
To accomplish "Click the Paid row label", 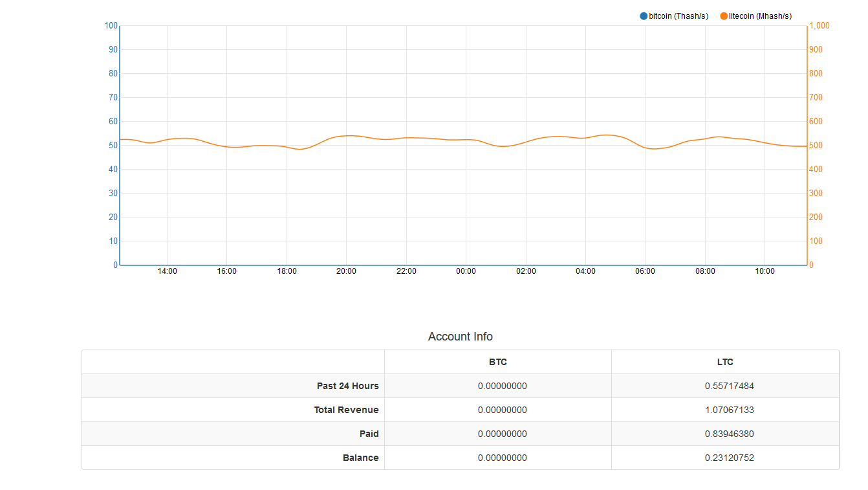I will click(x=369, y=434).
